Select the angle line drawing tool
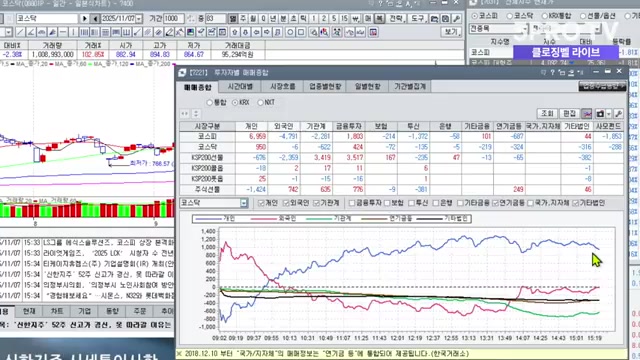The width and height of the screenshot is (640, 360). click(x=31, y=32)
